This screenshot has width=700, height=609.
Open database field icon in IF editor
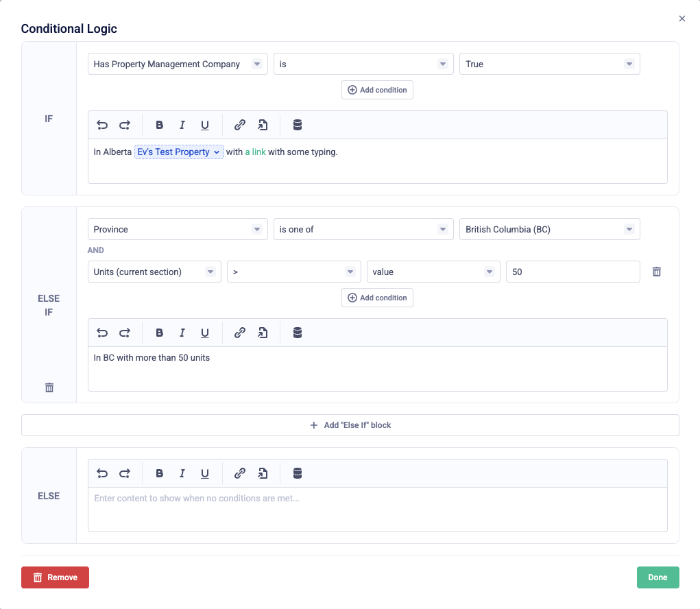click(x=298, y=125)
